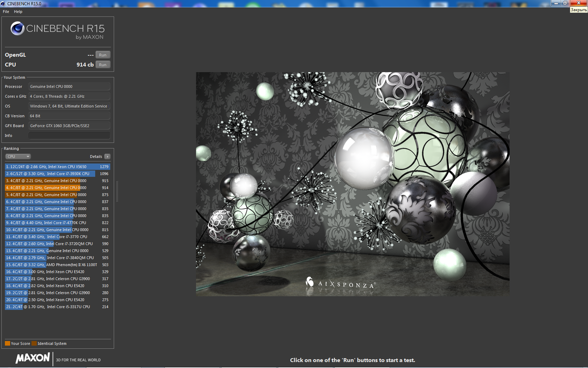
Task: Click the orange Your Score legend swatch
Action: coord(7,343)
